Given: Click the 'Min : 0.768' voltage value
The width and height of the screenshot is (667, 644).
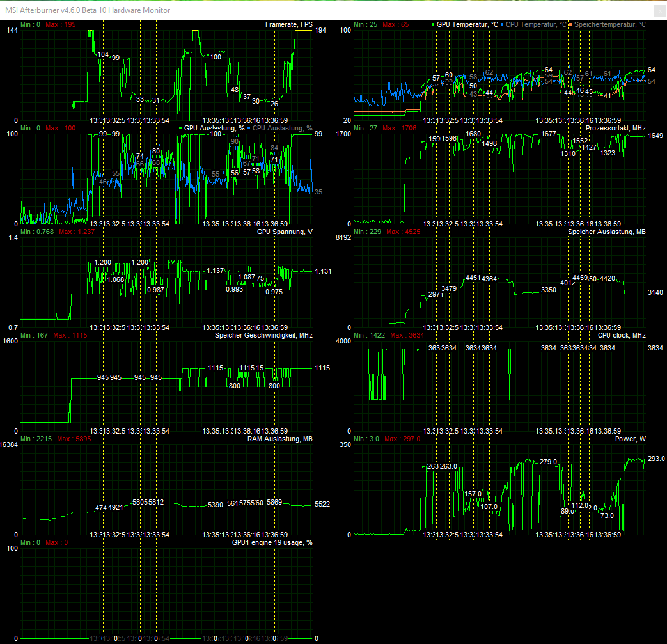Looking at the screenshot, I should [x=37, y=232].
